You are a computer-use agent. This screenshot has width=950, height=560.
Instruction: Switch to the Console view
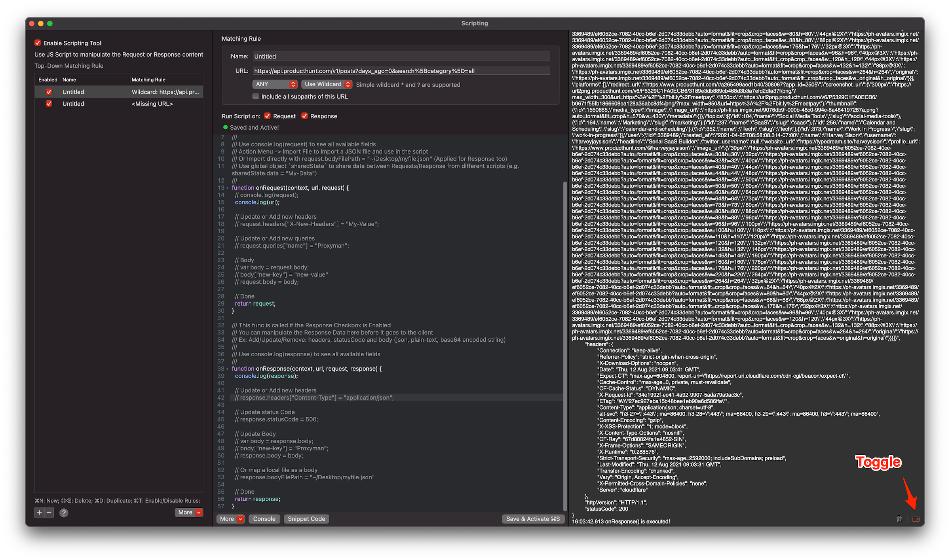(x=264, y=518)
